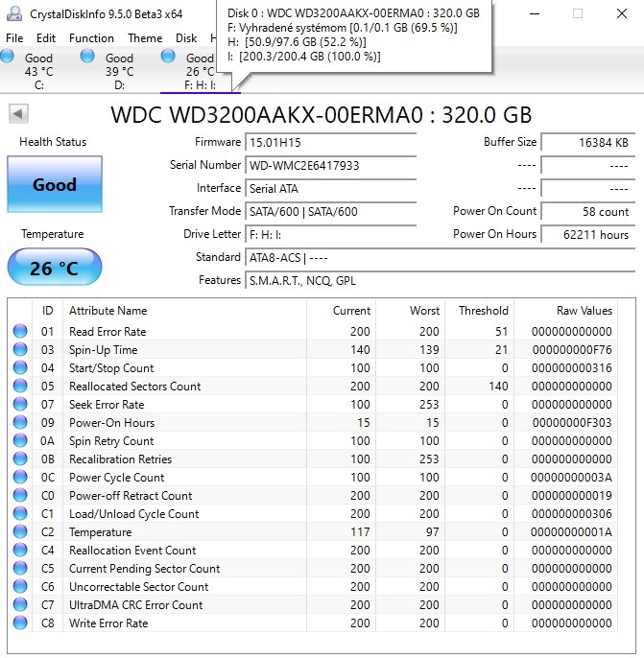The image size is (644, 658).
Task: Click status orb of Load/Unload Cycle Count row
Action: pyautogui.click(x=20, y=513)
